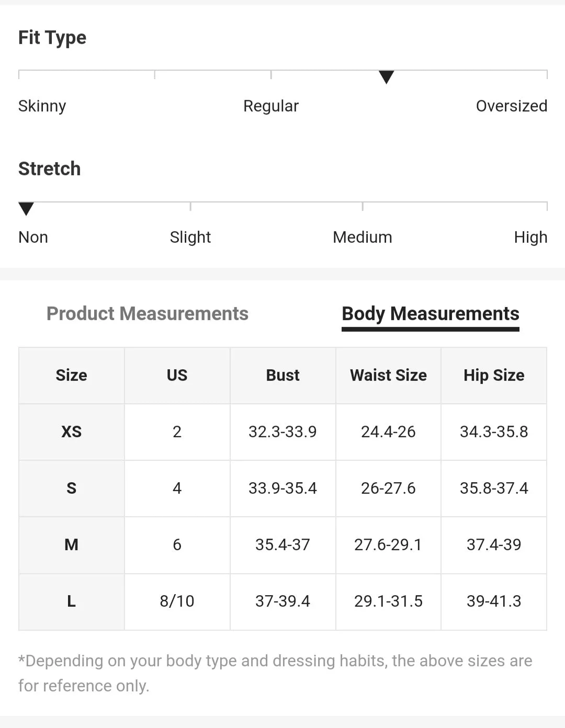This screenshot has height=728, width=565.
Task: Select the XS size row
Action: 282,432
